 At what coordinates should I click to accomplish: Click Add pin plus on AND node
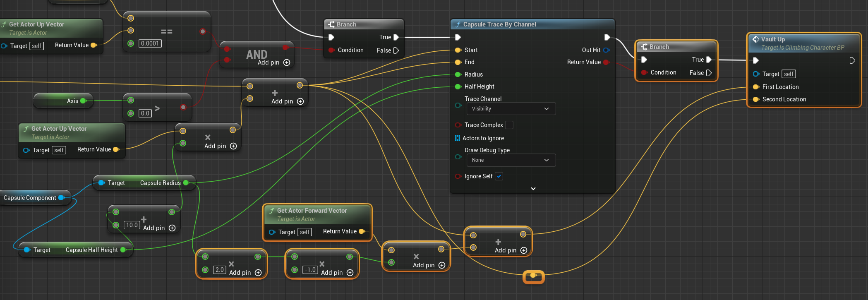click(287, 62)
